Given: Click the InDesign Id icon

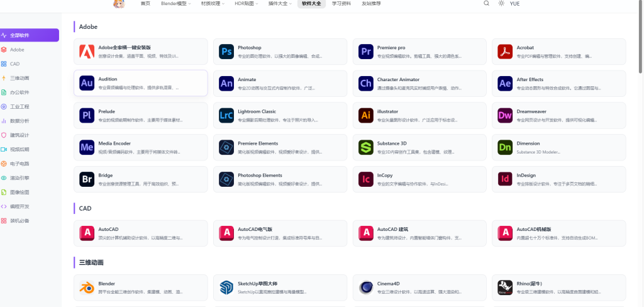Looking at the screenshot, I should click(x=505, y=179).
